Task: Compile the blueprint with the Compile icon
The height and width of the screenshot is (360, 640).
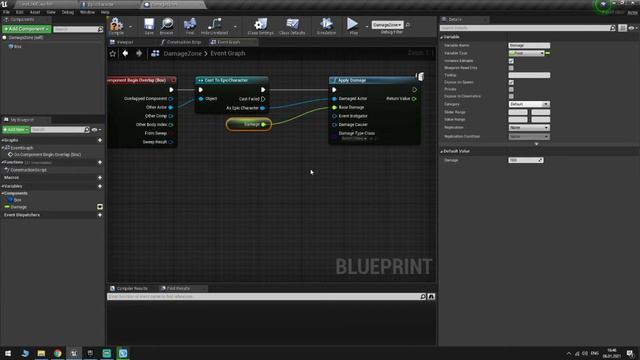Action: [116, 25]
